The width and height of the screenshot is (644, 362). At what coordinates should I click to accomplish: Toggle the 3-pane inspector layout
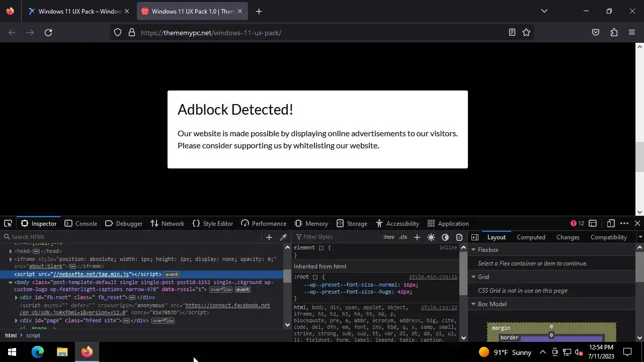coord(474,237)
